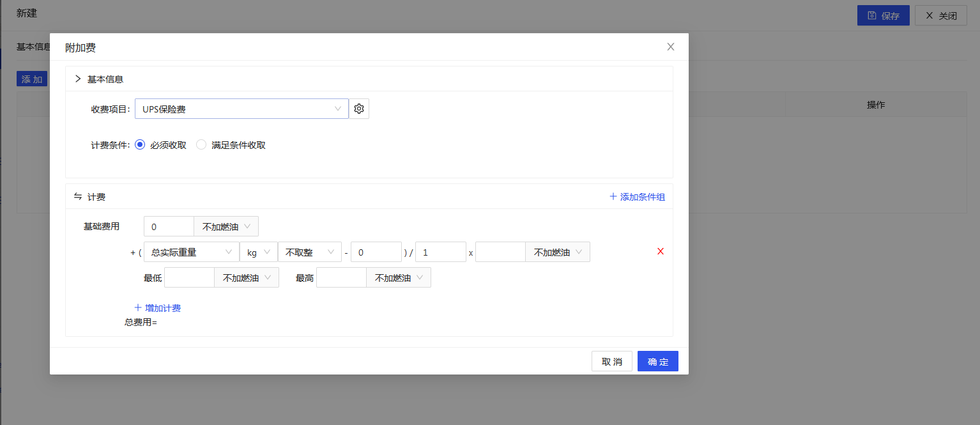The image size is (980, 425).
Task: Click the 基础费用 amount input field
Action: coord(169,226)
